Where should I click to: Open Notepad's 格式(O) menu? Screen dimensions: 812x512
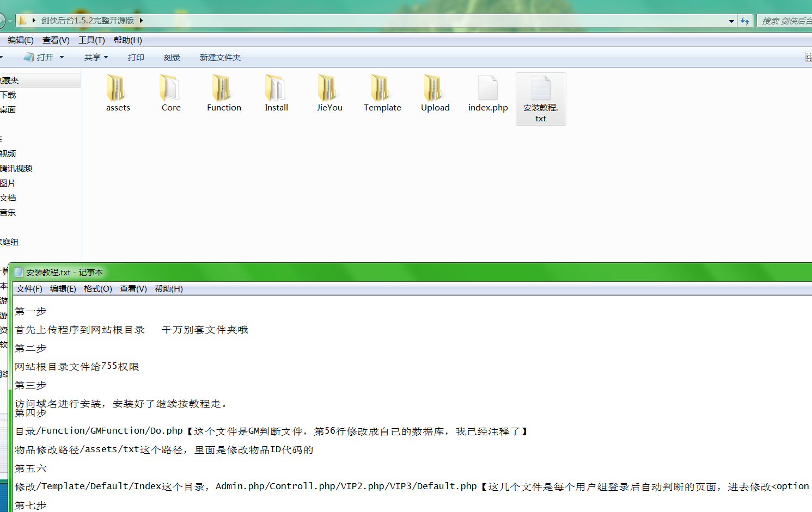[97, 289]
